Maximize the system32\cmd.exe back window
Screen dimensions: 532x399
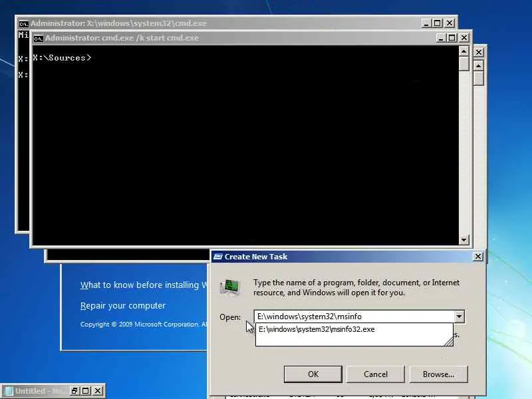(x=438, y=23)
